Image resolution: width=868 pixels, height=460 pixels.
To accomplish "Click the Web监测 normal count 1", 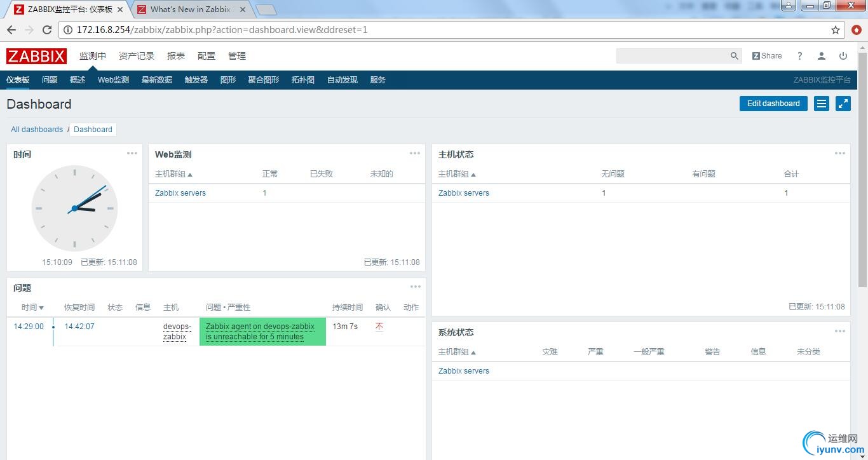I will tap(265, 193).
